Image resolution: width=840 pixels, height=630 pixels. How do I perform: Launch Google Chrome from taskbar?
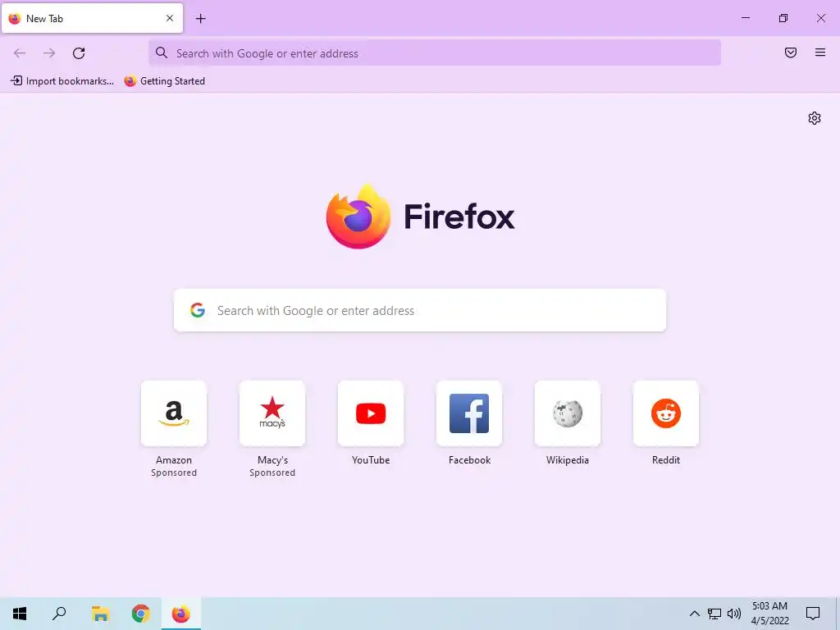(x=140, y=614)
